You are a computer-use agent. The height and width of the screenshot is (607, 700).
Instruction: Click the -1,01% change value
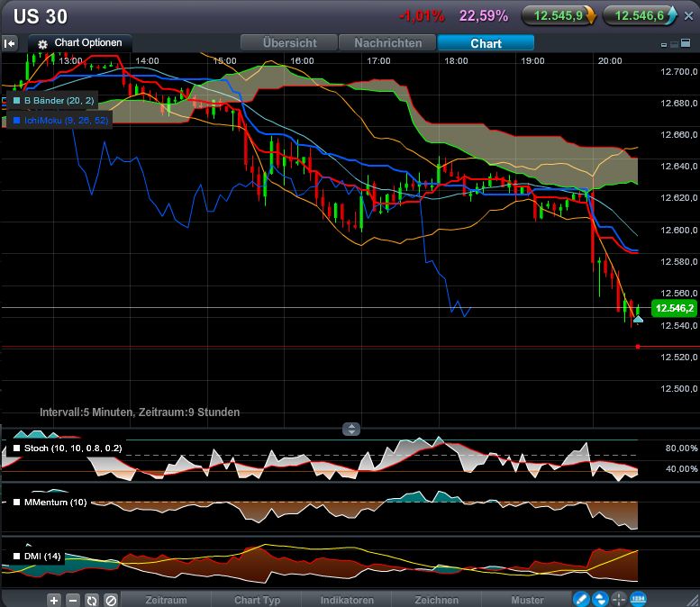click(x=422, y=16)
